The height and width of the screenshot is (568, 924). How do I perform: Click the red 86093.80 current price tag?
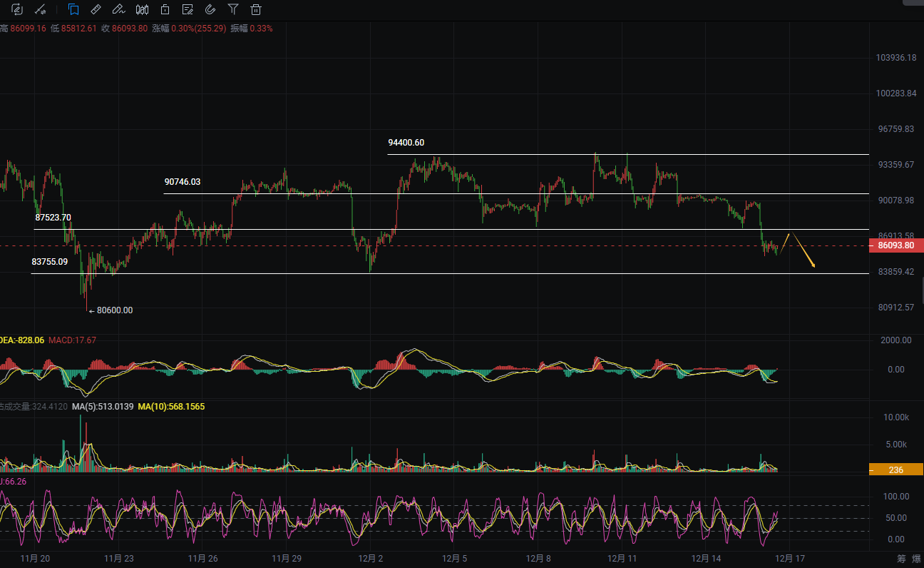pos(896,245)
